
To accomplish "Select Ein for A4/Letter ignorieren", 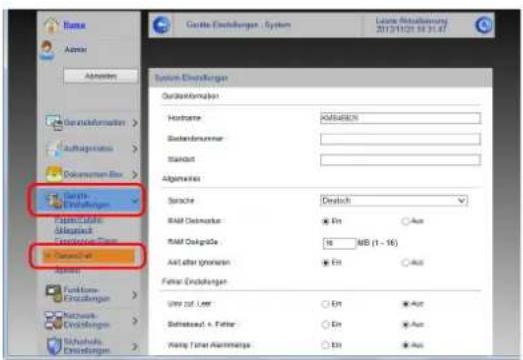I will click(325, 263).
